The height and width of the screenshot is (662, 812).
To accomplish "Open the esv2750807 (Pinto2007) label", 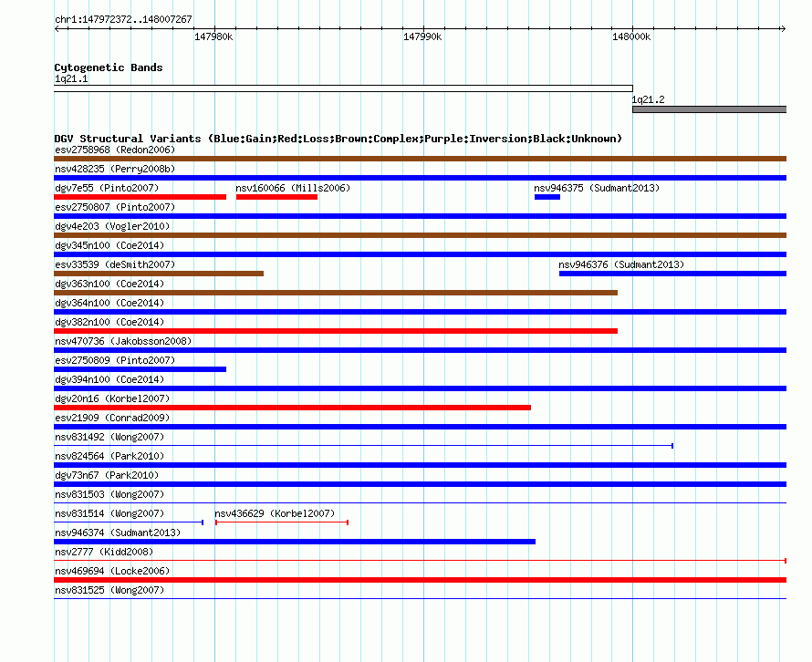I will 115,207.
